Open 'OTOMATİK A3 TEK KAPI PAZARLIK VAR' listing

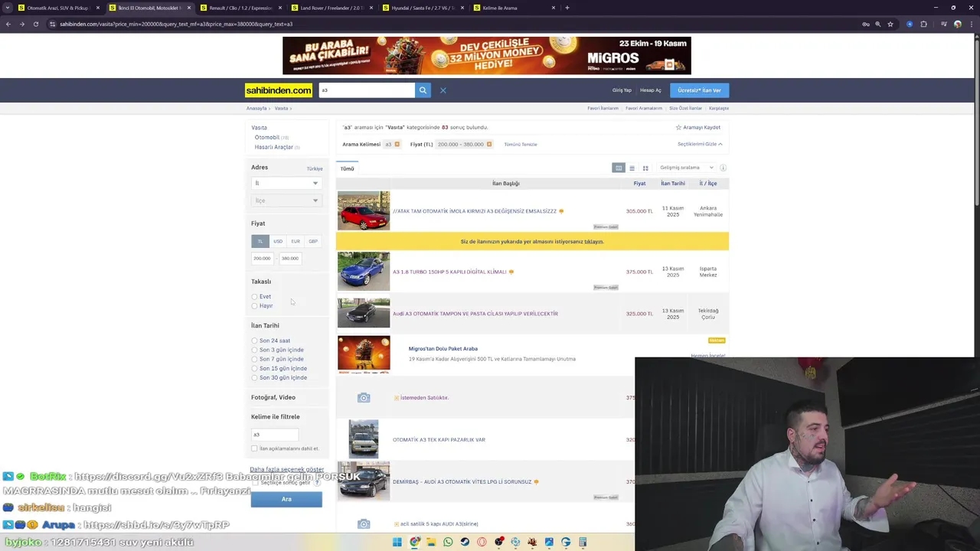pos(439,439)
